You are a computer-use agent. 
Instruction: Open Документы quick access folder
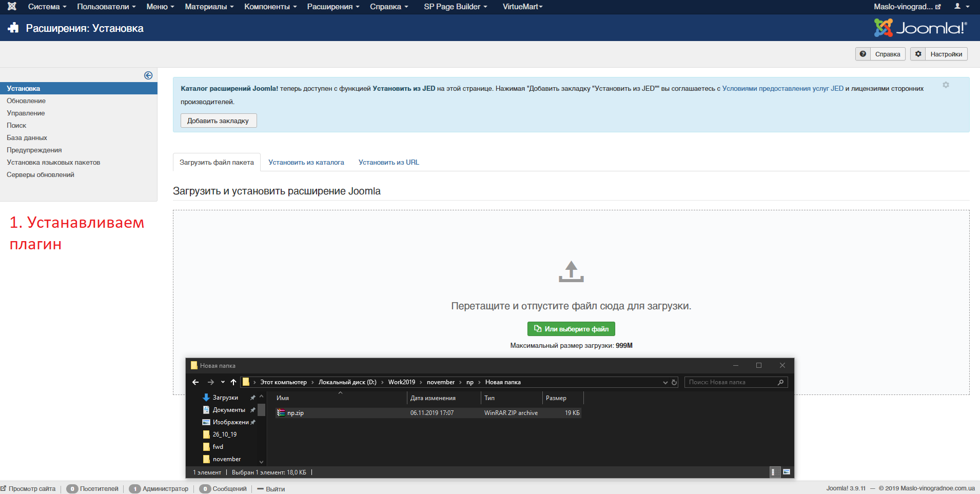[229, 410]
